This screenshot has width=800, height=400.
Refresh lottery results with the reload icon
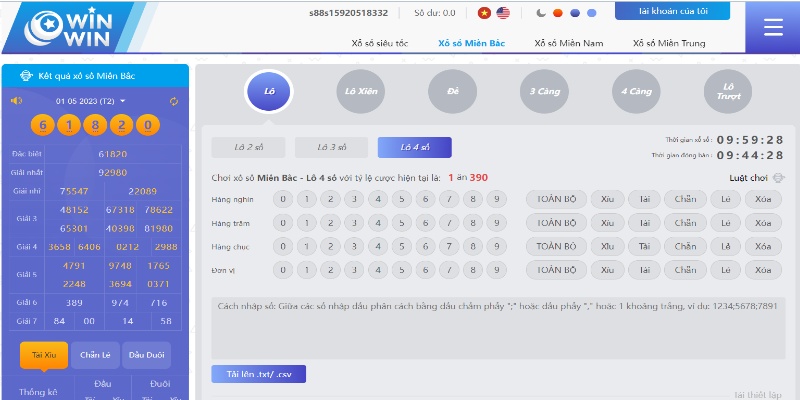pyautogui.click(x=174, y=101)
